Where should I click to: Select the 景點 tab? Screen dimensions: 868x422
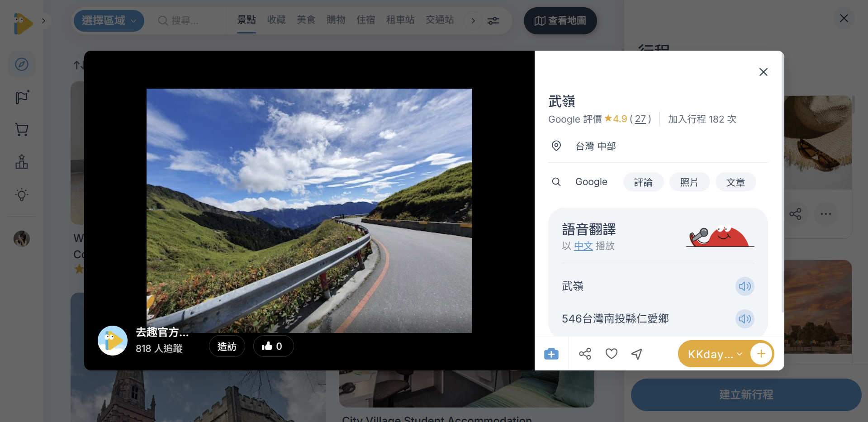click(x=247, y=20)
